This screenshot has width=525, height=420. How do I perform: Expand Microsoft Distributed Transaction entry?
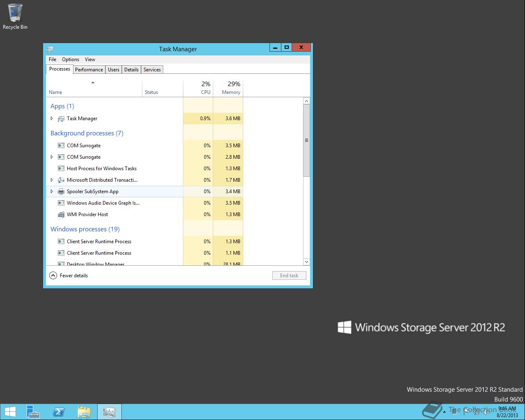[52, 180]
